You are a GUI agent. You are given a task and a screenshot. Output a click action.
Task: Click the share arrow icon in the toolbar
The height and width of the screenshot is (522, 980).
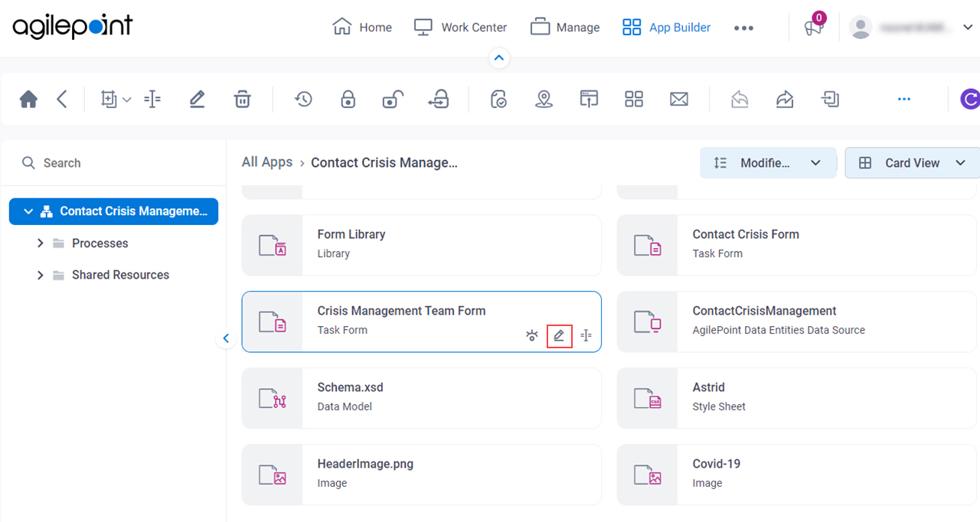point(785,99)
